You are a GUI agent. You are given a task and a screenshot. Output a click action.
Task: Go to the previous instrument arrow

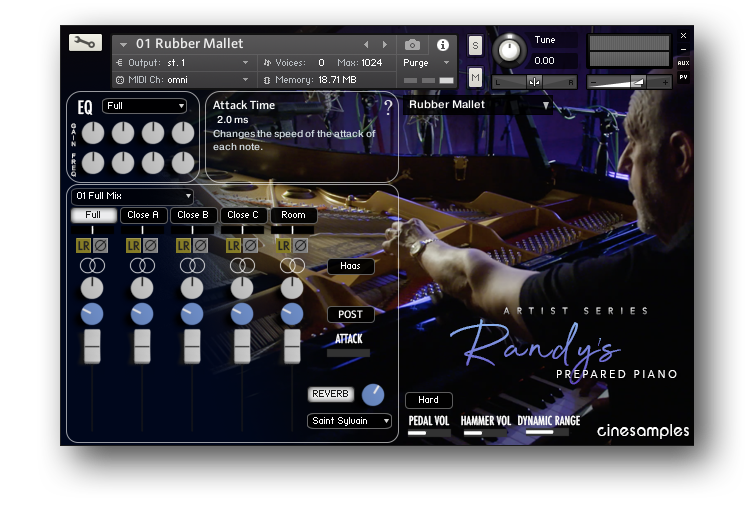pyautogui.click(x=366, y=44)
